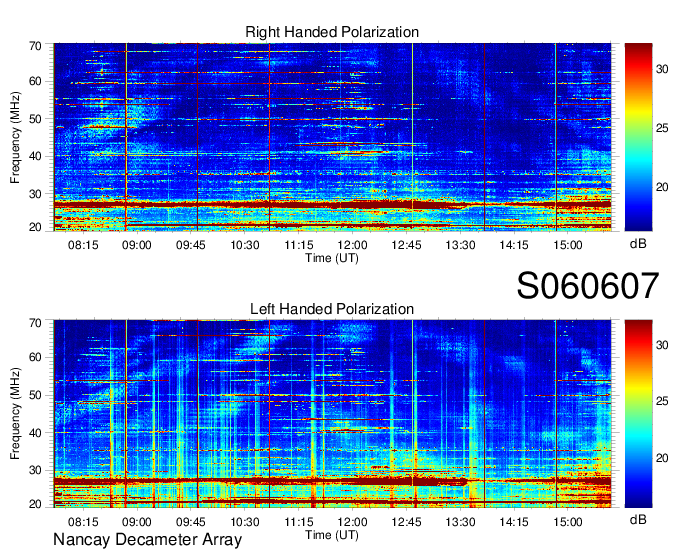Viewport: 680px width, 552px height.
Task: Click 13:30 tick on Left Handed time axis
Action: [460, 522]
